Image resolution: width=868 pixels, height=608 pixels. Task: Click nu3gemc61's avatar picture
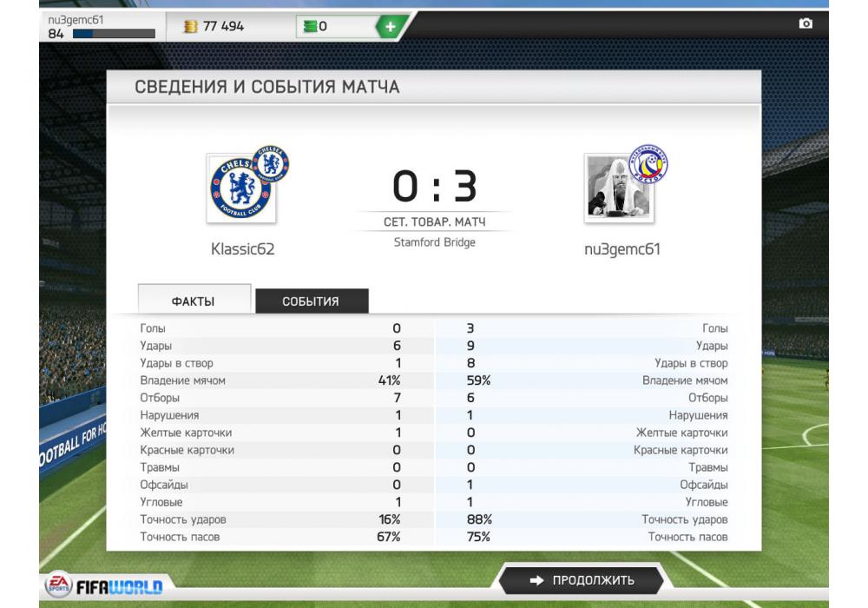(619, 188)
